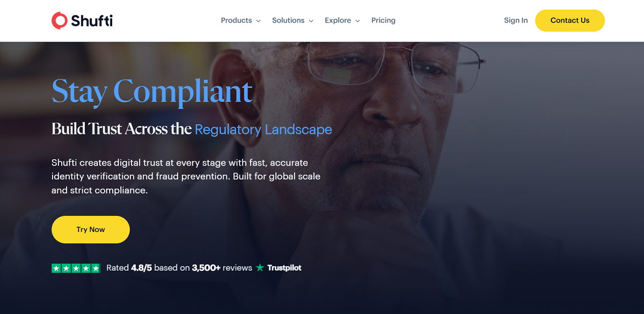Click the yellow Contact Us button
The height and width of the screenshot is (314, 644).
tap(570, 20)
